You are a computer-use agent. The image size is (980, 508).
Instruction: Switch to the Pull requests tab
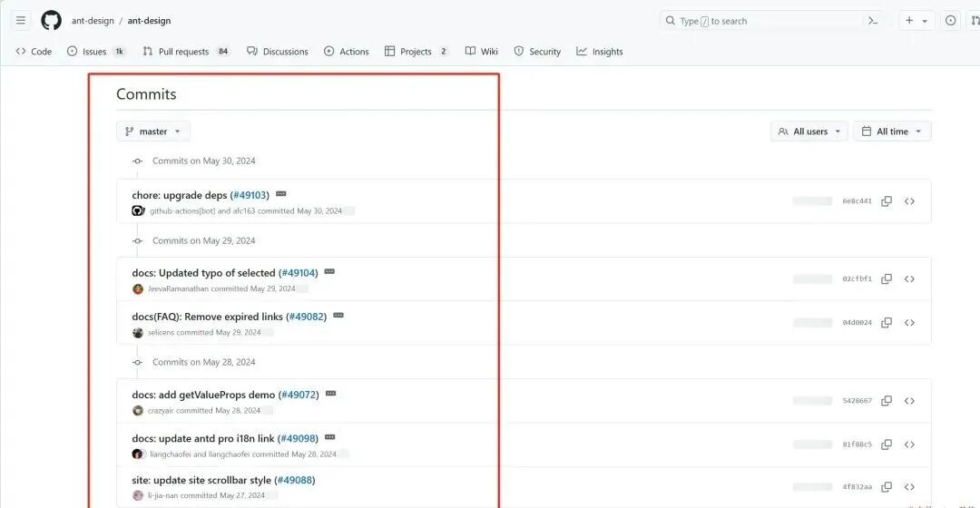pos(186,51)
